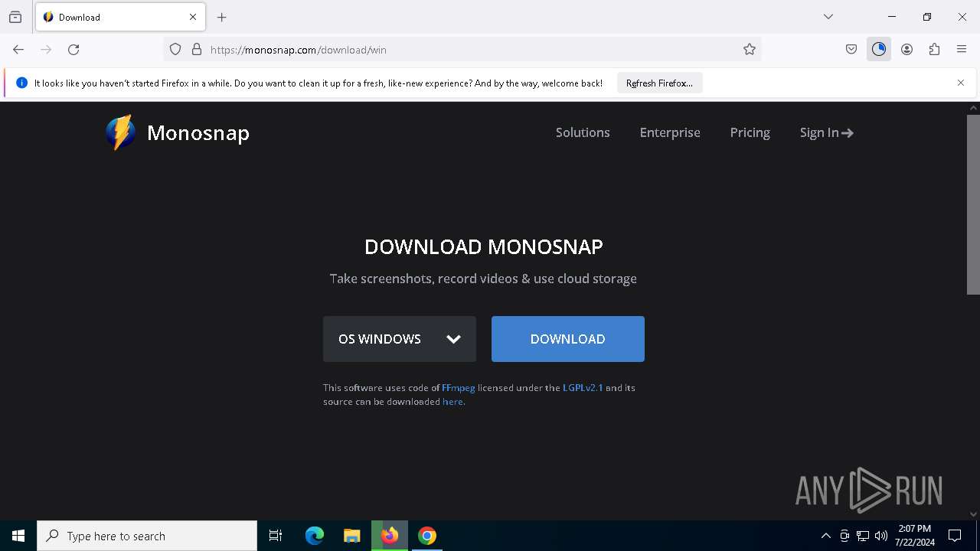980x551 pixels.
Task: Close the Download tab
Action: pos(193,17)
